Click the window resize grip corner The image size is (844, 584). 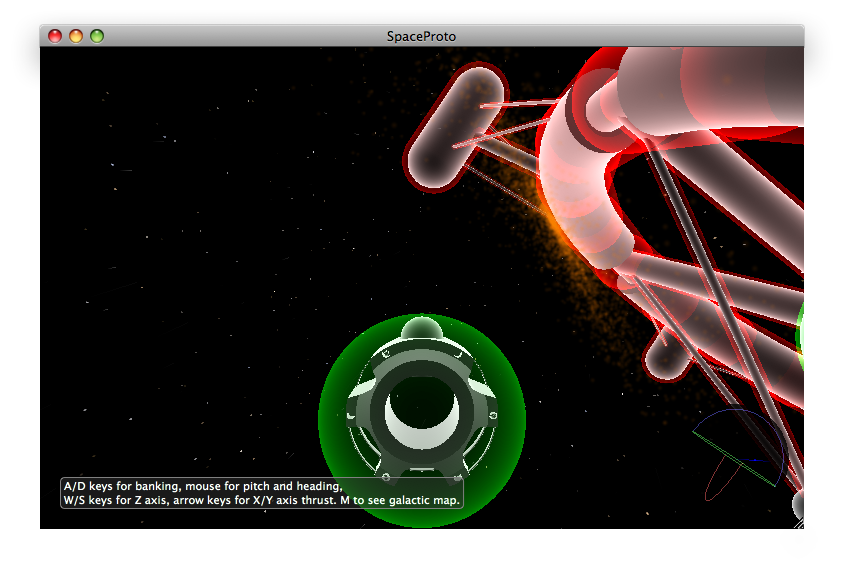point(799,523)
